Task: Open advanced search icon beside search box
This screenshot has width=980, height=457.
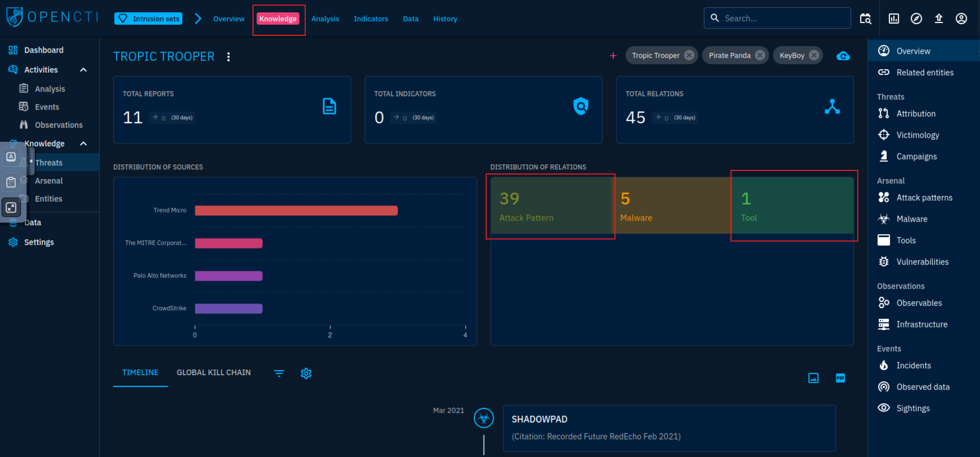Action: tap(865, 19)
